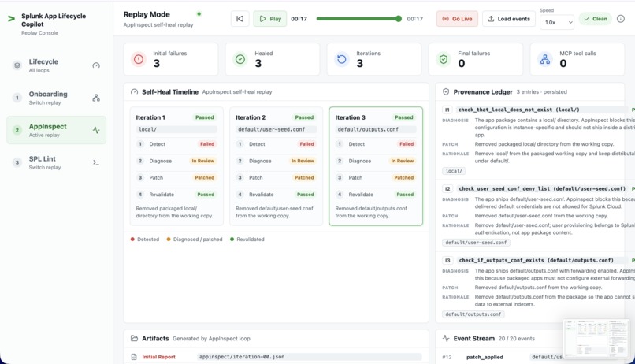Click the Patched badge in Iteration 3 Patch
635x364 pixels.
tap(403, 177)
